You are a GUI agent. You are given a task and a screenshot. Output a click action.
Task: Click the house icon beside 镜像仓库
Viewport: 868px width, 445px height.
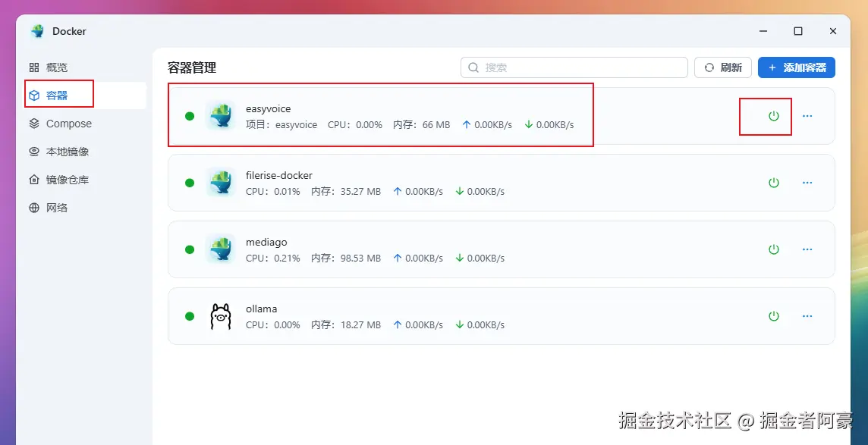point(34,180)
